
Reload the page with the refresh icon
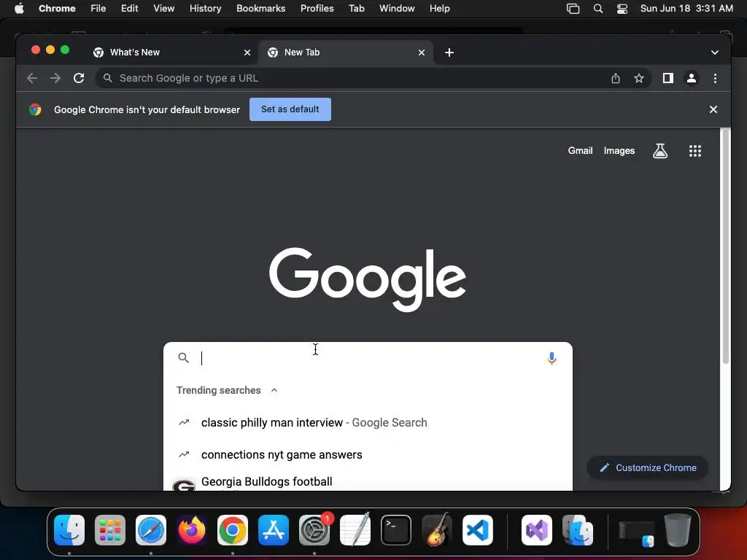(x=79, y=78)
